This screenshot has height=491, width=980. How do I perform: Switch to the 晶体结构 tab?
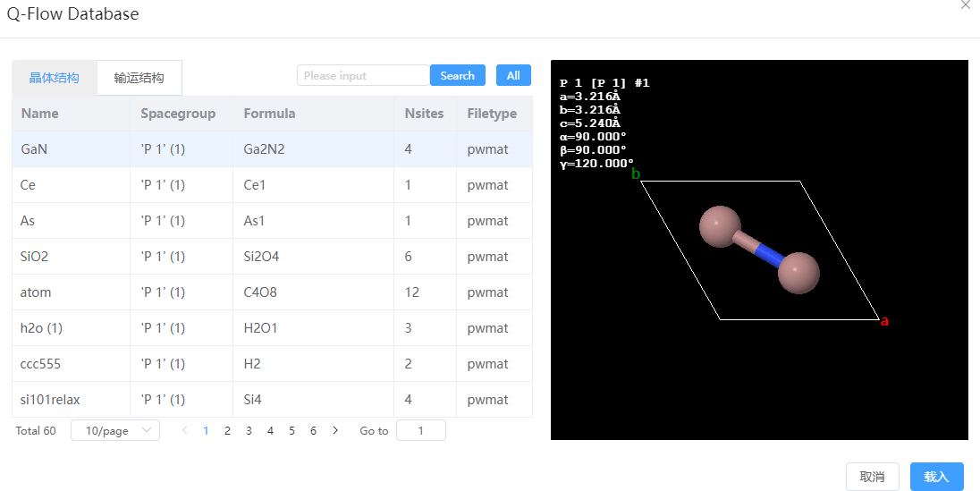[55, 78]
